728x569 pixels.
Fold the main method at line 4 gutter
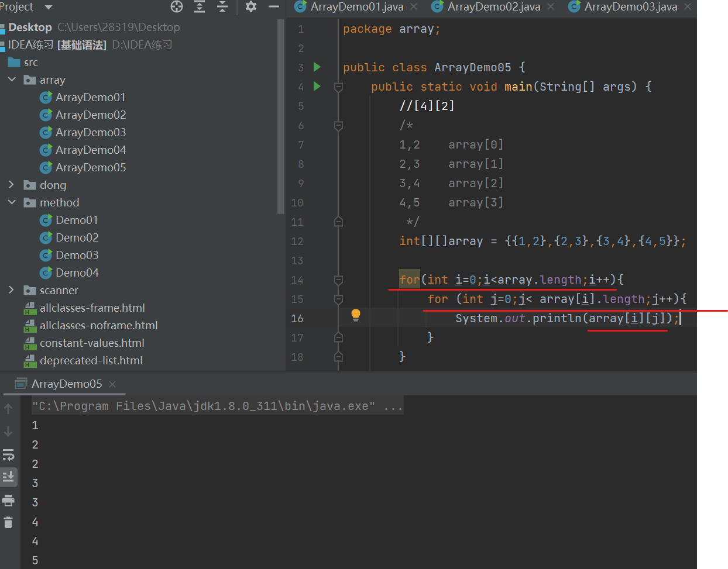pos(338,87)
